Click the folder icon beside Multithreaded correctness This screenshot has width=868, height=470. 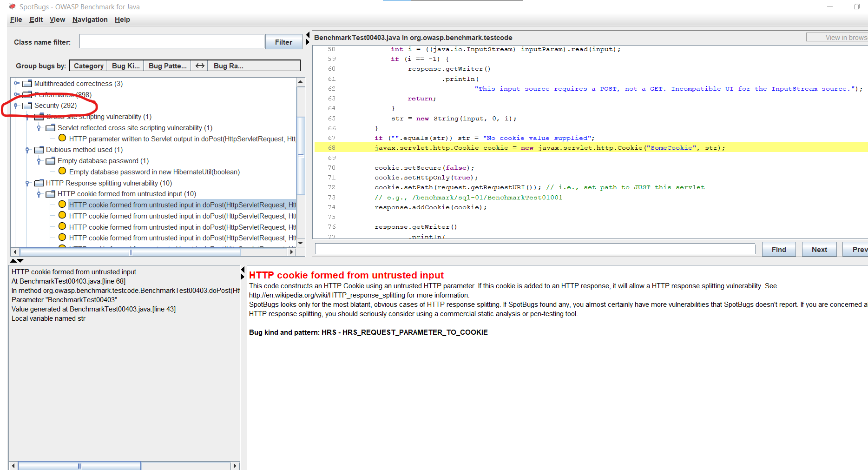coord(27,83)
